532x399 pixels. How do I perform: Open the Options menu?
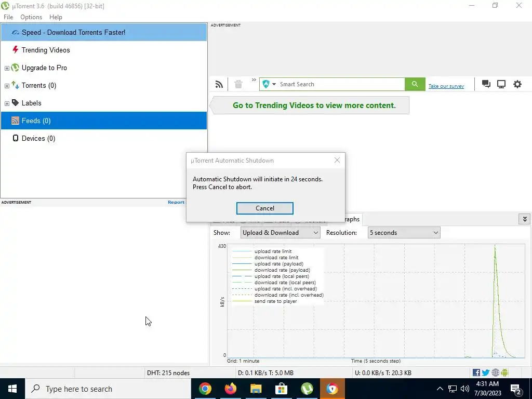(x=31, y=17)
